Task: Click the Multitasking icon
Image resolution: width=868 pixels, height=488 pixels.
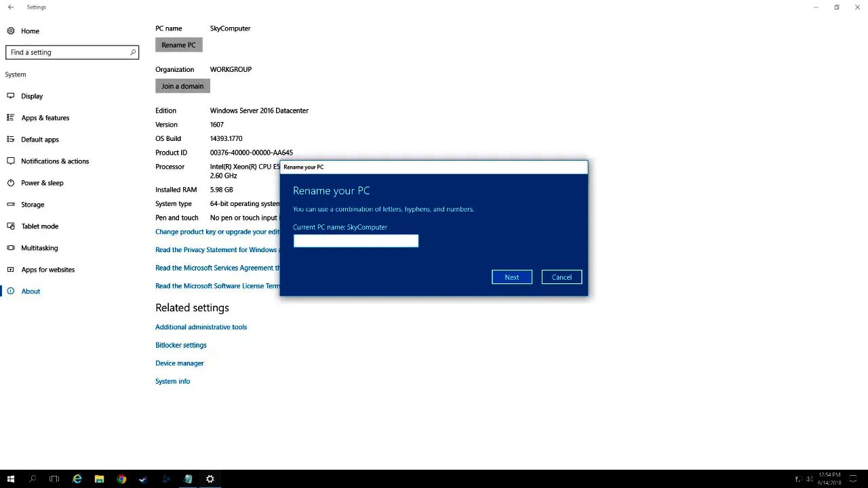Action: pos(11,248)
